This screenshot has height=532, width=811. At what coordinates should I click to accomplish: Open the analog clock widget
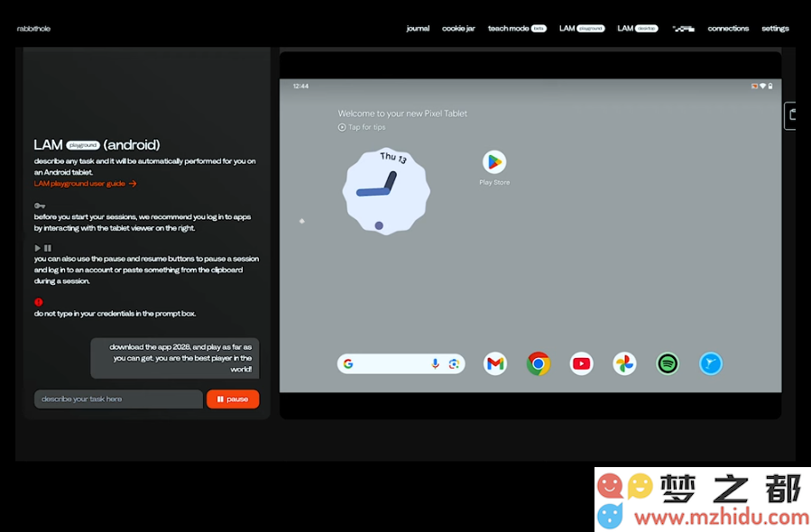[x=386, y=191]
